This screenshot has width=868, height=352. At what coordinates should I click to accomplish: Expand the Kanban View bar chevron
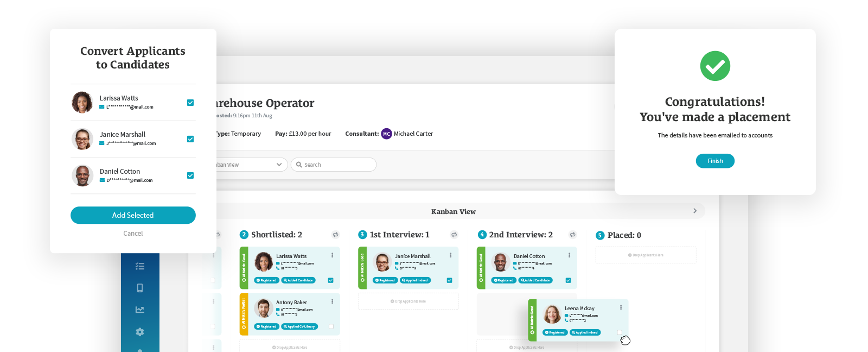pyautogui.click(x=695, y=211)
